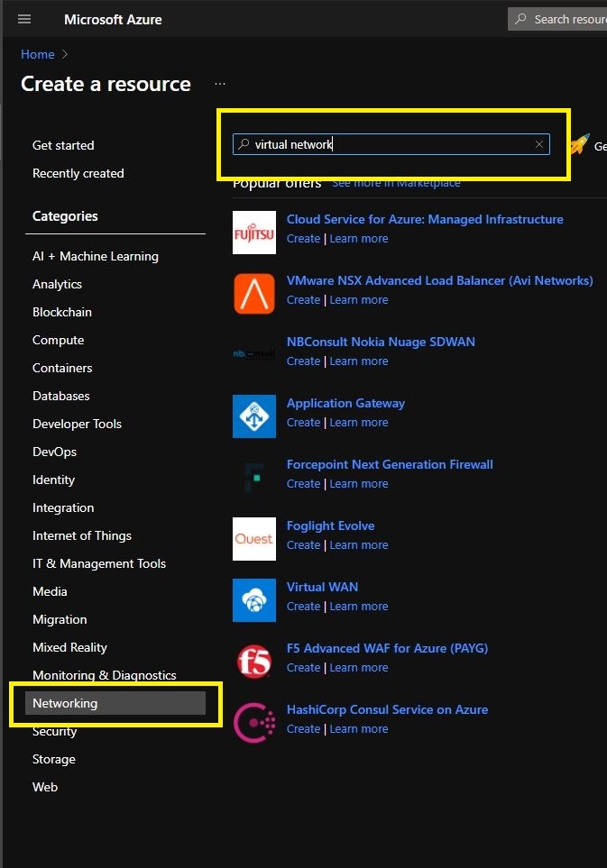The height and width of the screenshot is (868, 607).
Task: Choose the Security category
Action: [54, 731]
